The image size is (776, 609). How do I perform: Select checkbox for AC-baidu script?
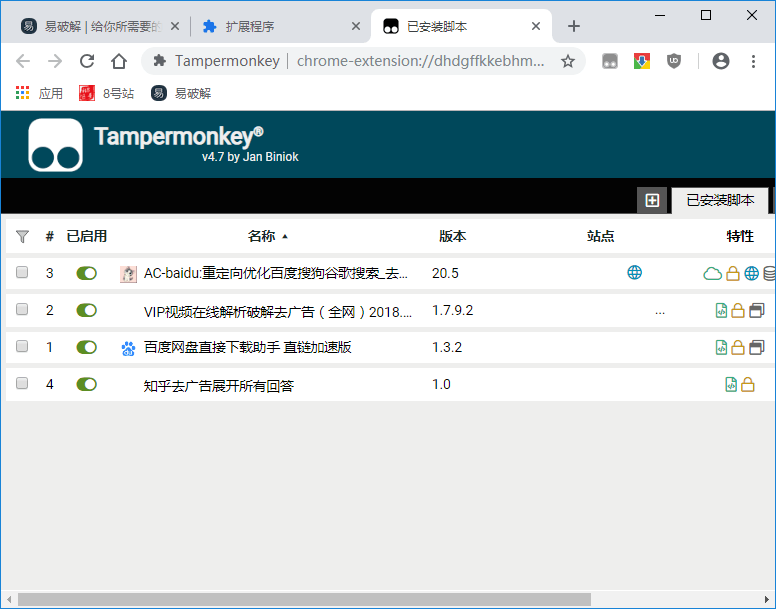[x=22, y=272]
